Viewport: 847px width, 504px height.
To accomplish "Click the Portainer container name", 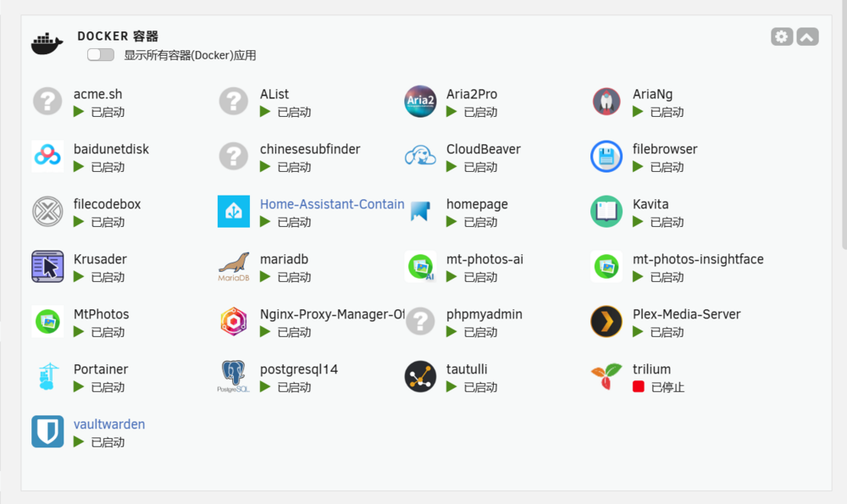I will [x=101, y=369].
